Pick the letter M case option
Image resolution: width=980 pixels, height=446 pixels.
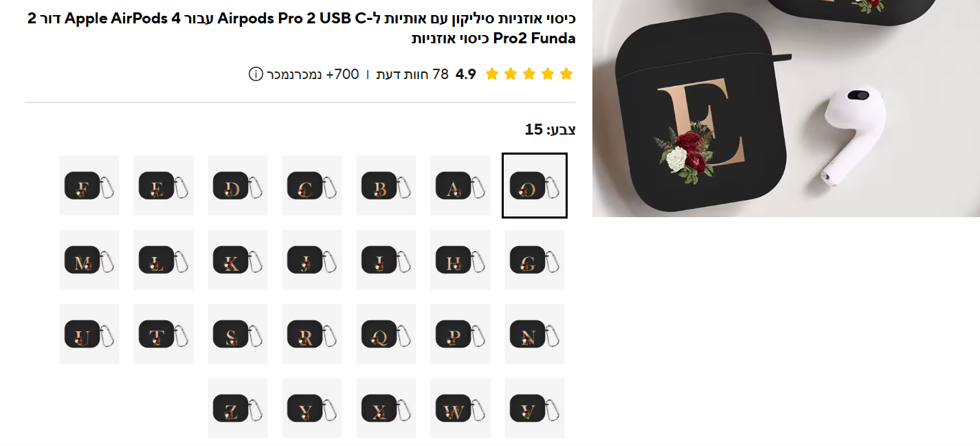pos(89,260)
